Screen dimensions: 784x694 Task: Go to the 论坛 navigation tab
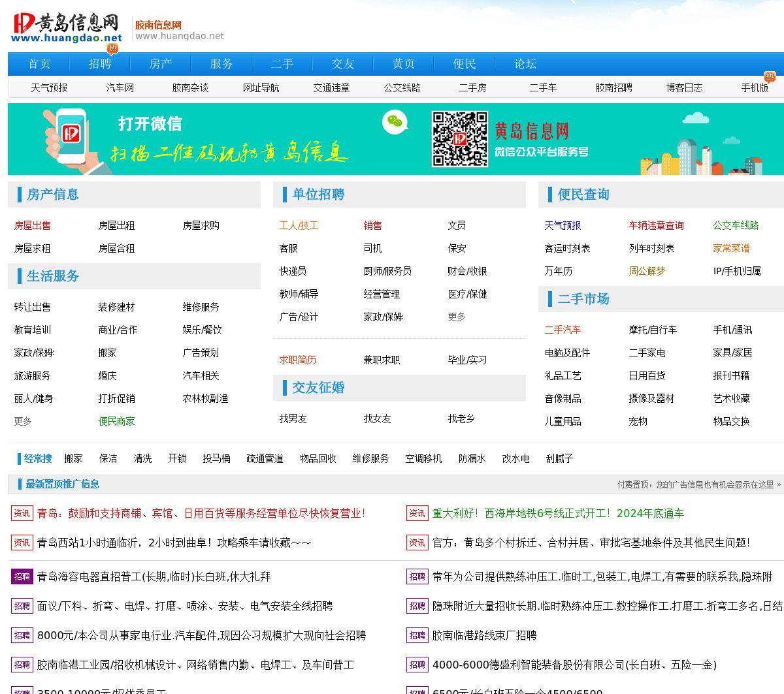525,64
